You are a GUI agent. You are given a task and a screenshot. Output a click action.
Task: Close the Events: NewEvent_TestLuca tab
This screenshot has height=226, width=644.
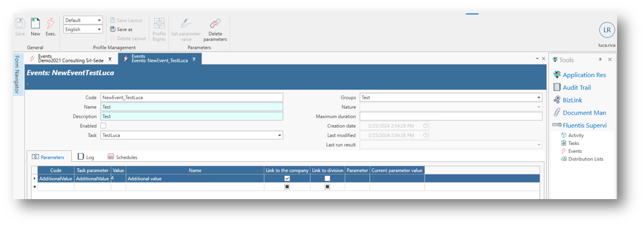(x=194, y=59)
